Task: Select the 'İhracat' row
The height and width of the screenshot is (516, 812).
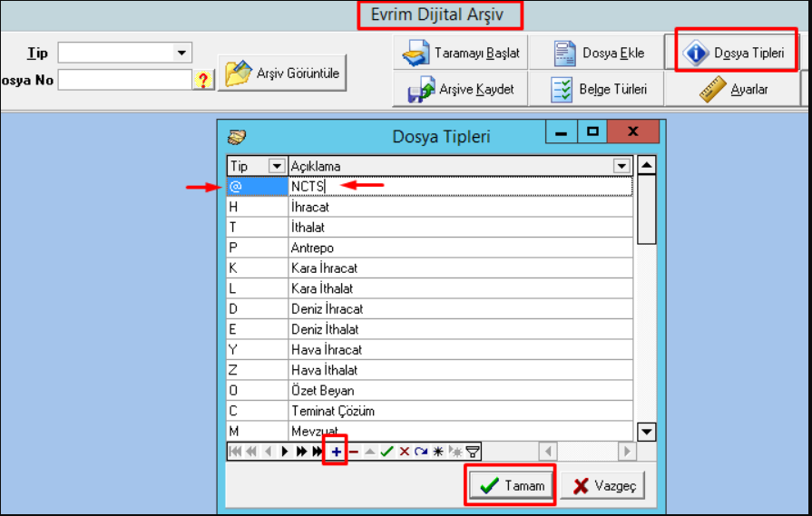Action: 430,207
